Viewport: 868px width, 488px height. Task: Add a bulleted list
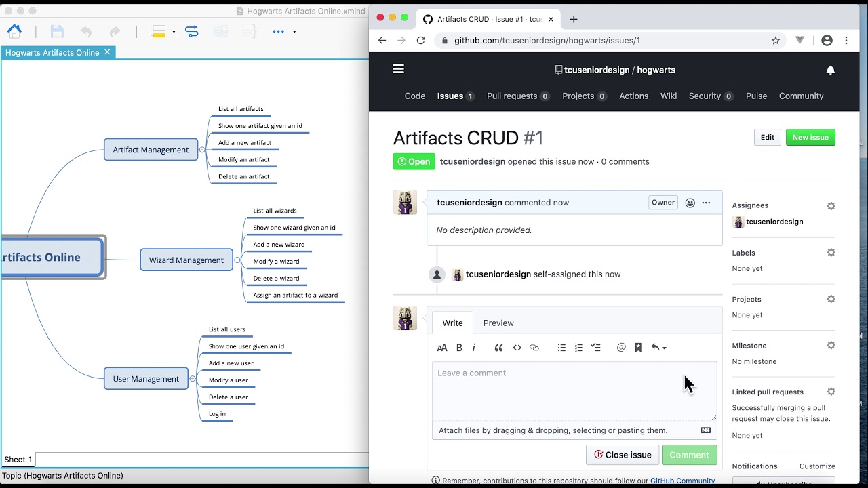(x=561, y=348)
